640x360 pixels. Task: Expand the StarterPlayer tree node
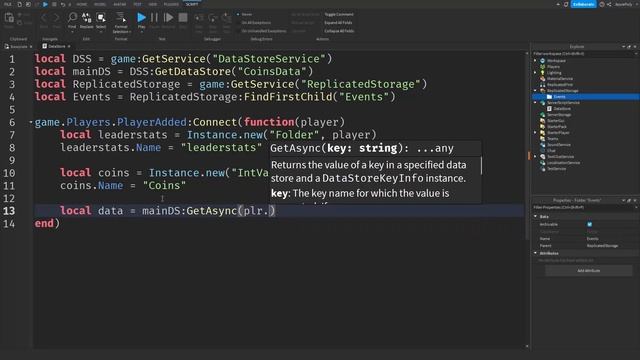coord(536,133)
